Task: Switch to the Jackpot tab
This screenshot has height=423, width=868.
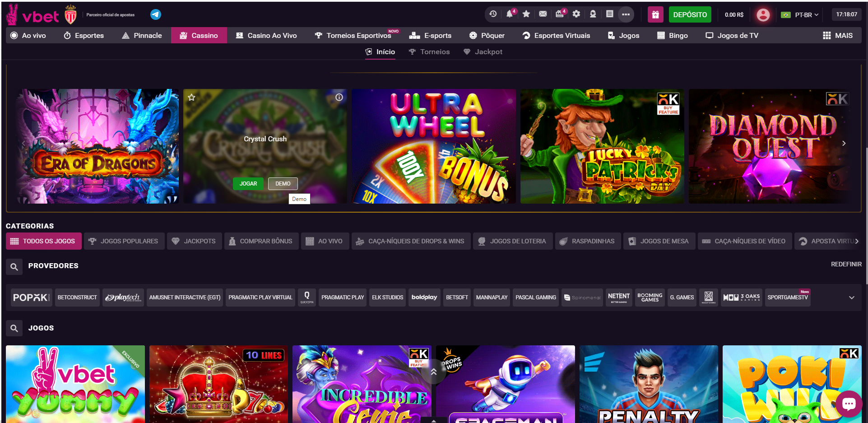Action: point(483,52)
